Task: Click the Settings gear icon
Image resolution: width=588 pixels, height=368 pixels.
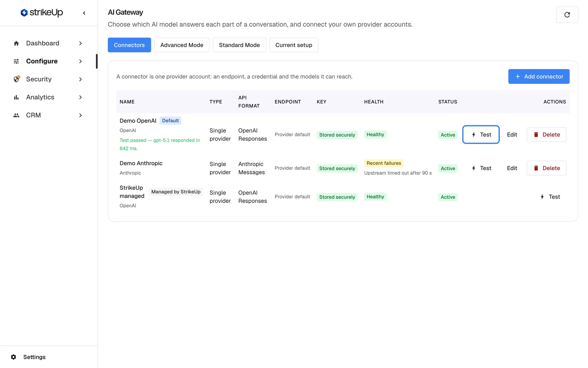Action: (x=13, y=357)
